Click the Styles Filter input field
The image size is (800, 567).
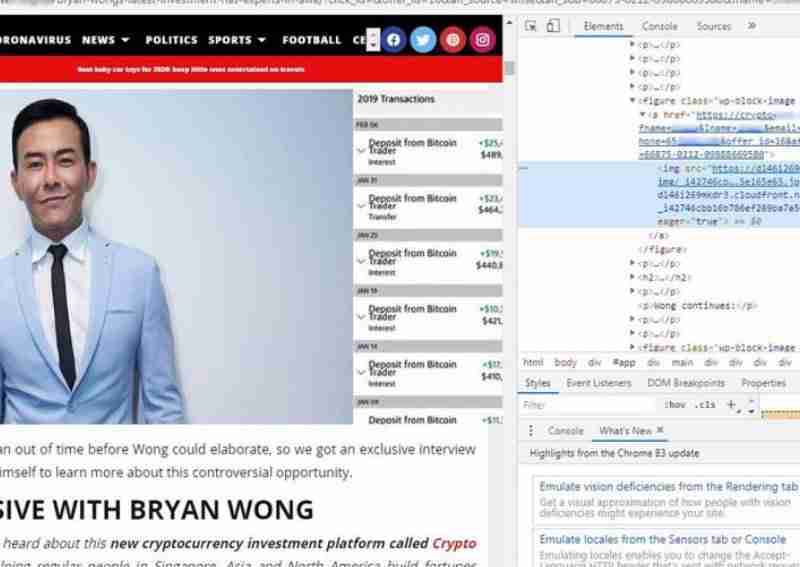588,405
